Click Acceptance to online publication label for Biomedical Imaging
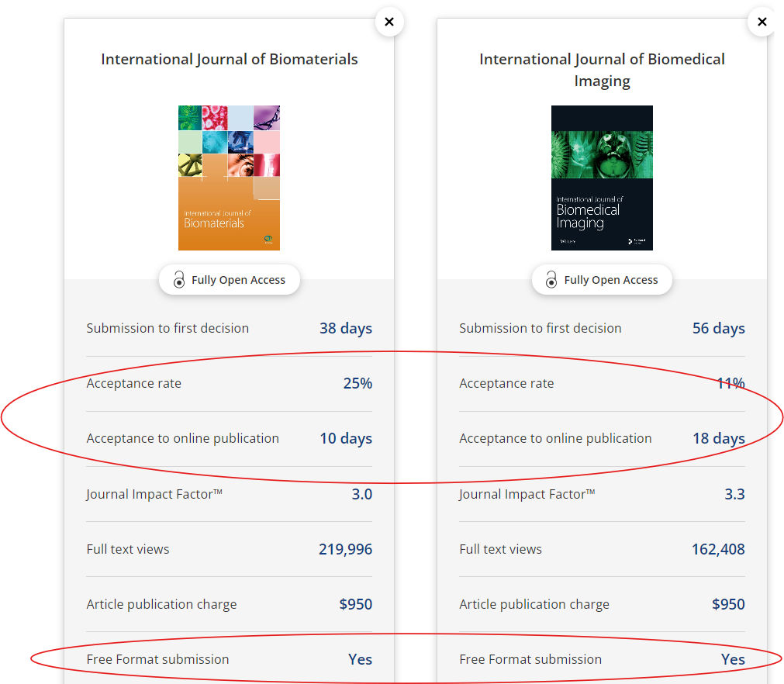Screen dimensions: 784x684 (x=555, y=438)
